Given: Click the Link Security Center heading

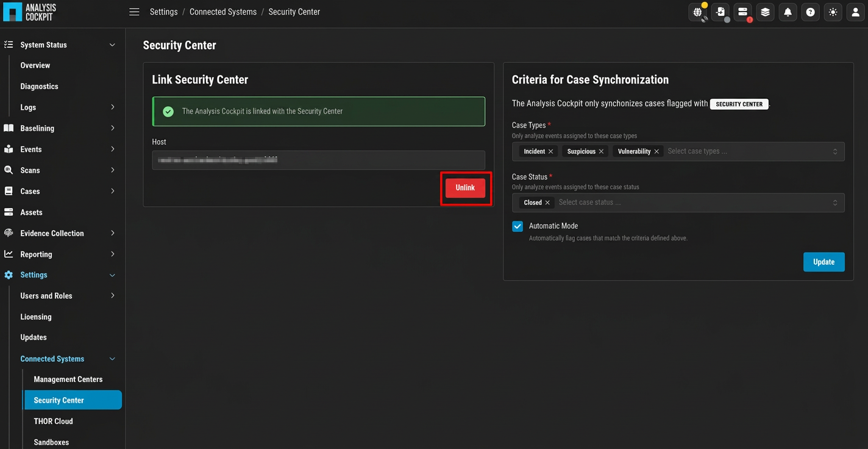Looking at the screenshot, I should 200,80.
